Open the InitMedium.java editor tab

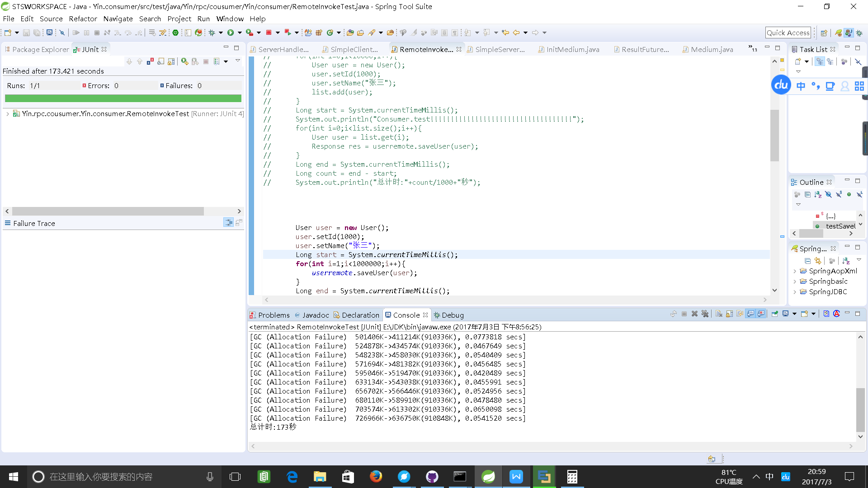point(569,49)
